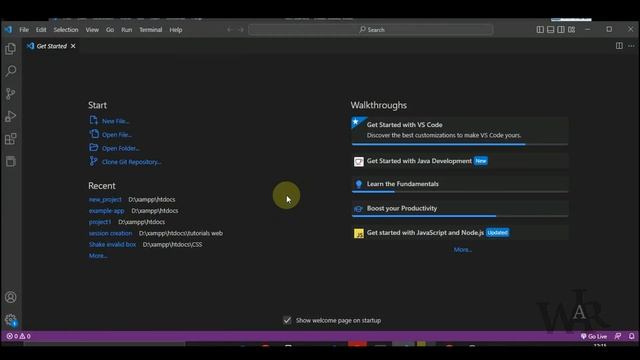Open Get Started with VS Code walkthrough
This screenshot has width=640, height=360.
(460, 131)
